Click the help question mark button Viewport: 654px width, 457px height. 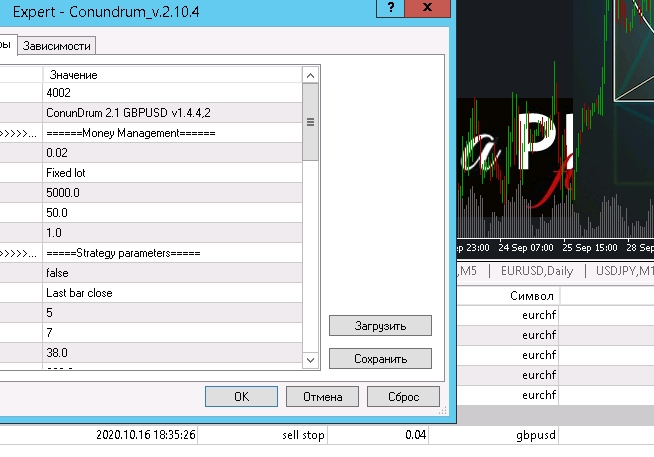(x=390, y=8)
